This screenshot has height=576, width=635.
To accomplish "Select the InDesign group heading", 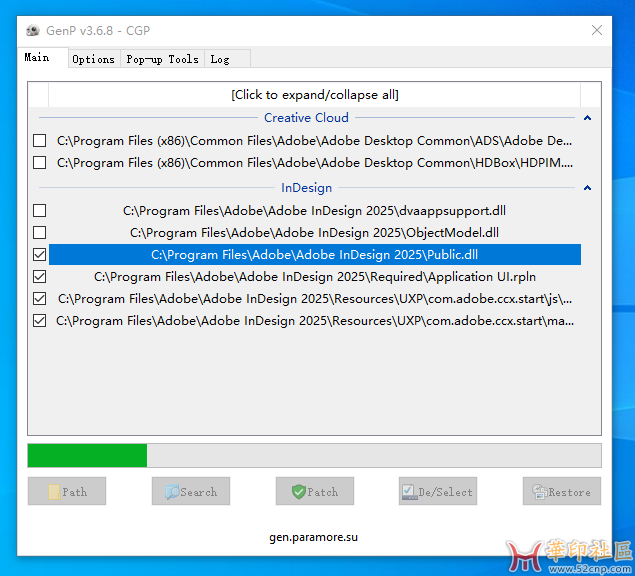I will pyautogui.click(x=307, y=188).
